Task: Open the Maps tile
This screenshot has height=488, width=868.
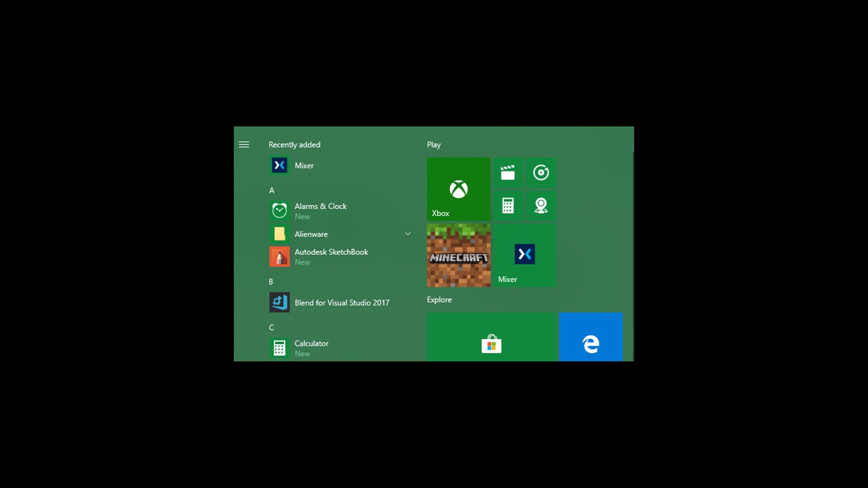Action: click(540, 205)
